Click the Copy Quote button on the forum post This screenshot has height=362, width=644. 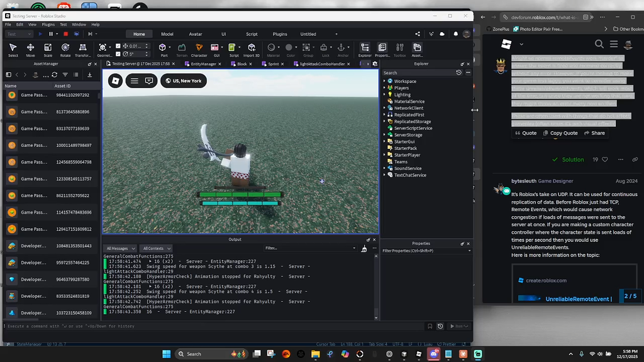(560, 133)
